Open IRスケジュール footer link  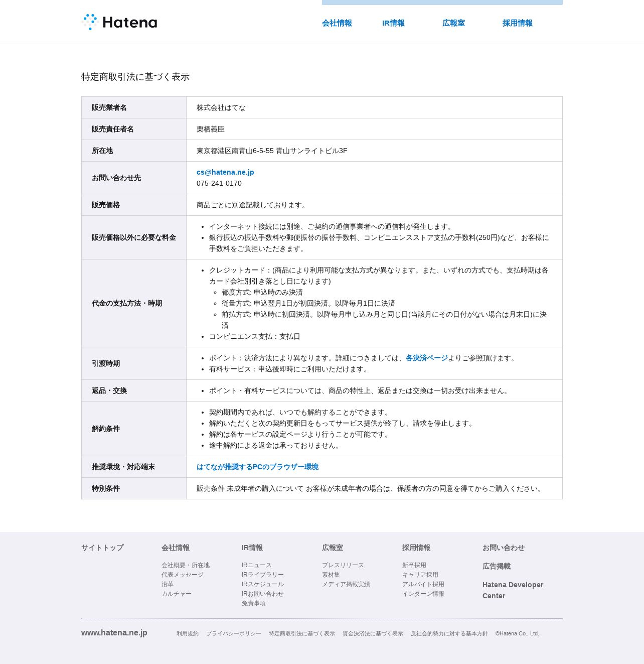pyautogui.click(x=263, y=584)
